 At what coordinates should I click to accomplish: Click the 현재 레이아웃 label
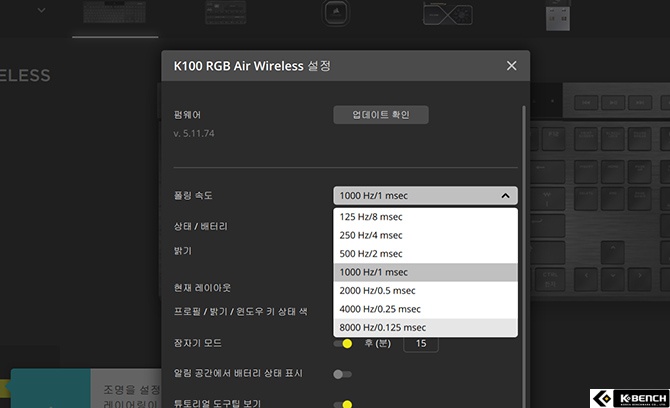tap(202, 288)
